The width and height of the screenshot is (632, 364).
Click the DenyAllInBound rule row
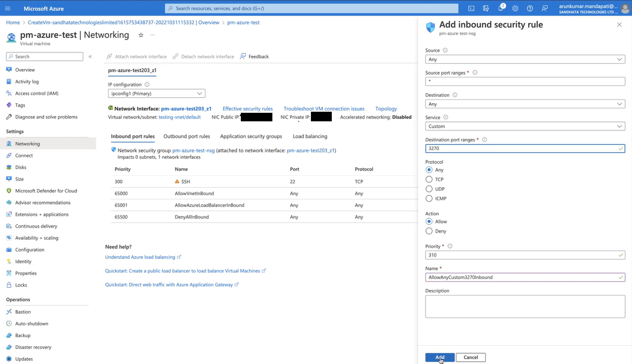(x=264, y=217)
